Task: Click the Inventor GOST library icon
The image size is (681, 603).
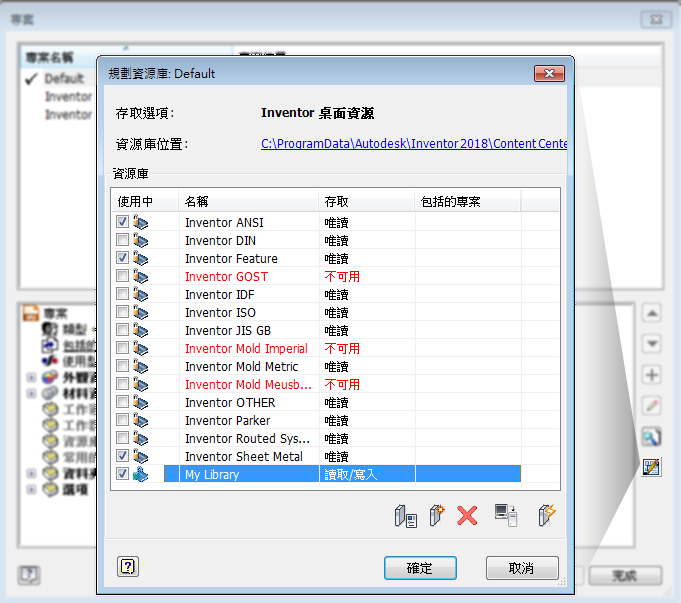Action: click(x=140, y=277)
